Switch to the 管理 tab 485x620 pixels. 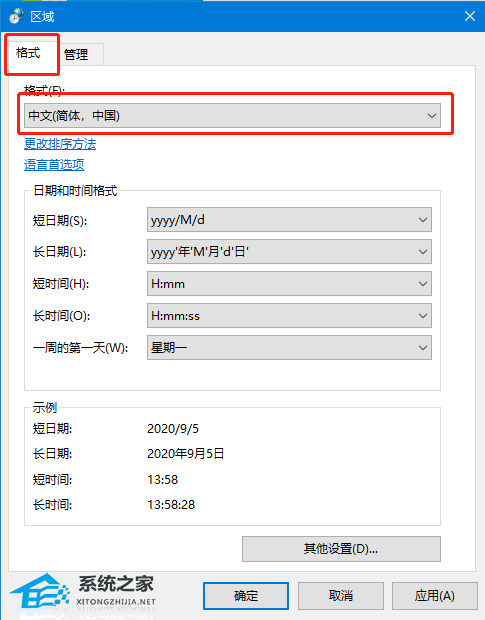(76, 54)
